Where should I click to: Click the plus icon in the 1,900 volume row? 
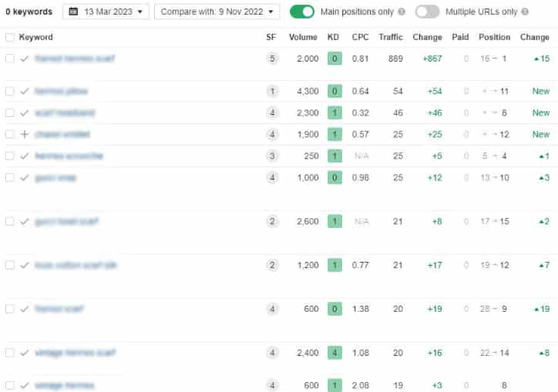[x=24, y=134]
